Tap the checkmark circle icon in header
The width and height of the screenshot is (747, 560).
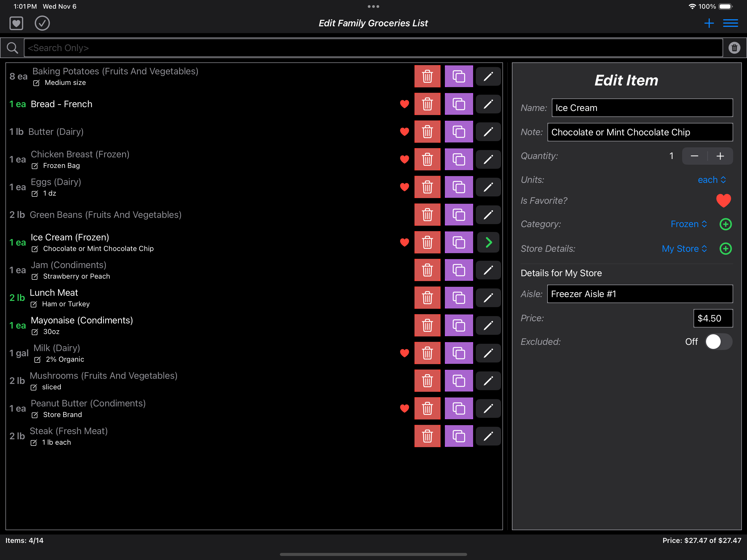42,23
